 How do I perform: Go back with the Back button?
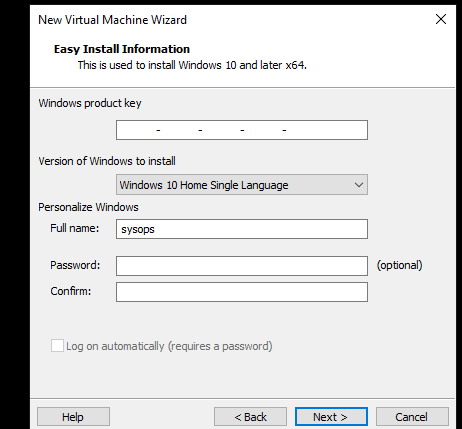pos(250,417)
